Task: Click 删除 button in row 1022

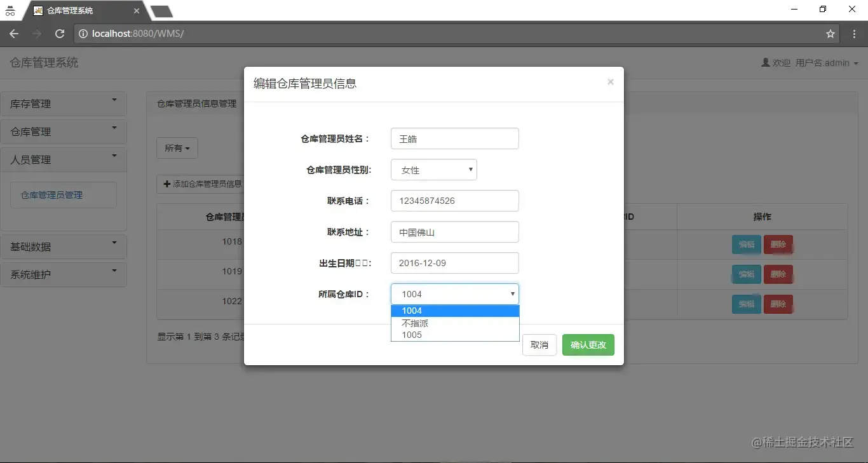Action: (x=778, y=304)
